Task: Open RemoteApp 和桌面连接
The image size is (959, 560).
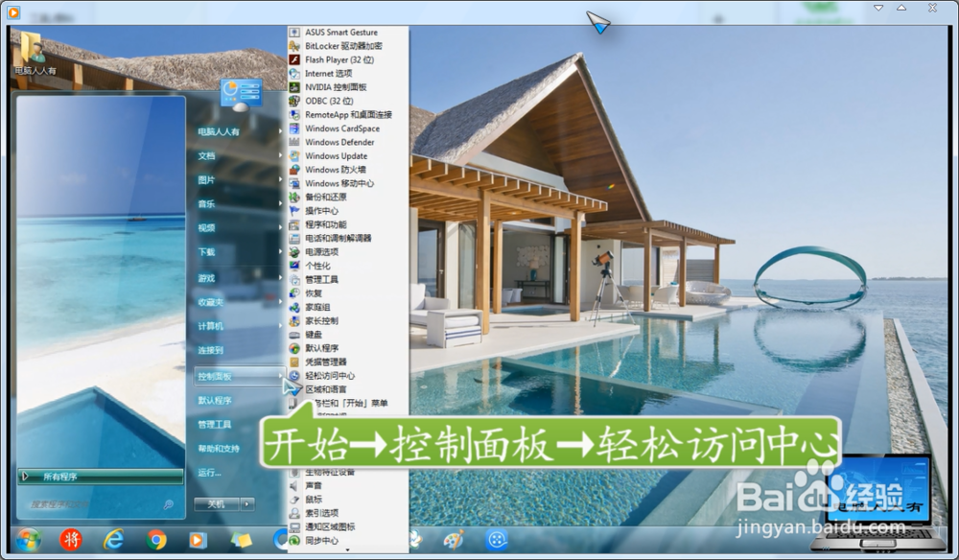Action: tap(347, 114)
